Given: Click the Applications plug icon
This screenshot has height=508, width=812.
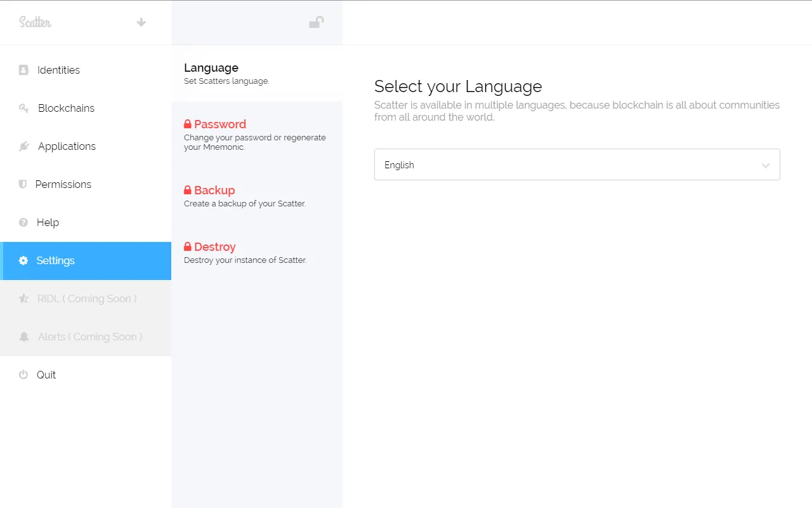Looking at the screenshot, I should click(x=23, y=146).
